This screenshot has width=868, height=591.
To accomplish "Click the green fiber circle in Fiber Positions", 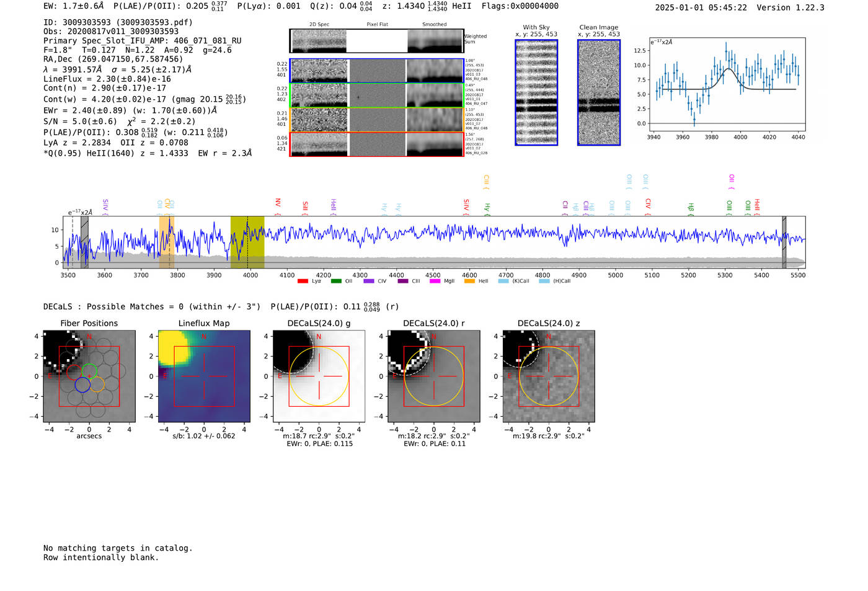I will (89, 371).
